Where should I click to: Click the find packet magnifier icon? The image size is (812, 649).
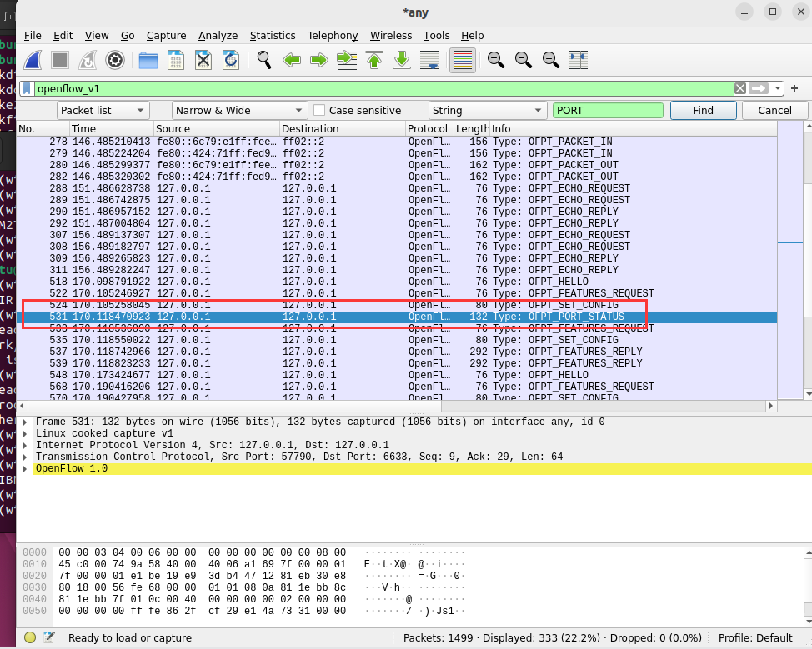264,60
